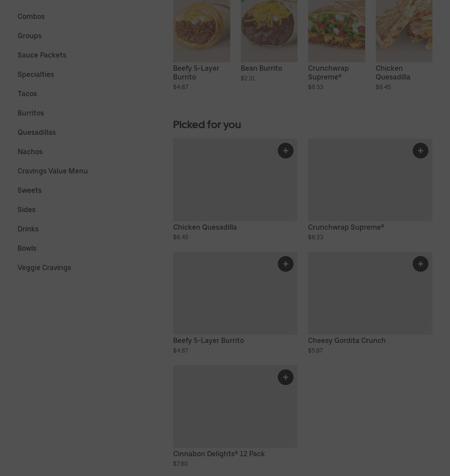This screenshot has width=450, height=476.
Task: Open Cravings Value Menu category
Action: point(53,171)
